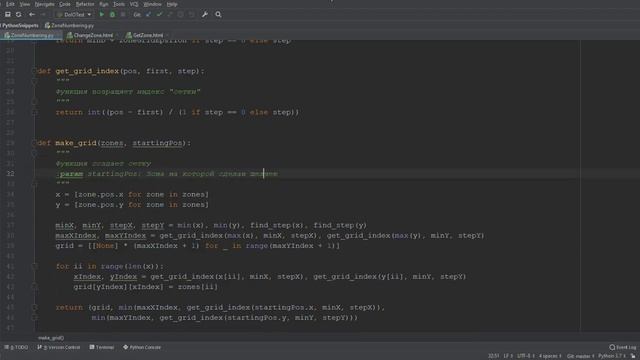Click the Synchronize refresh icon
The image size is (640, 360).
18,14
